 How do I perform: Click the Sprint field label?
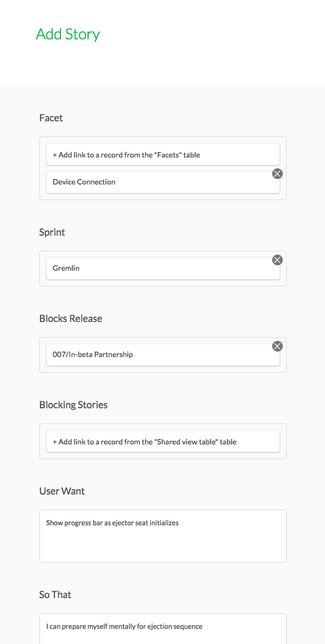(52, 232)
